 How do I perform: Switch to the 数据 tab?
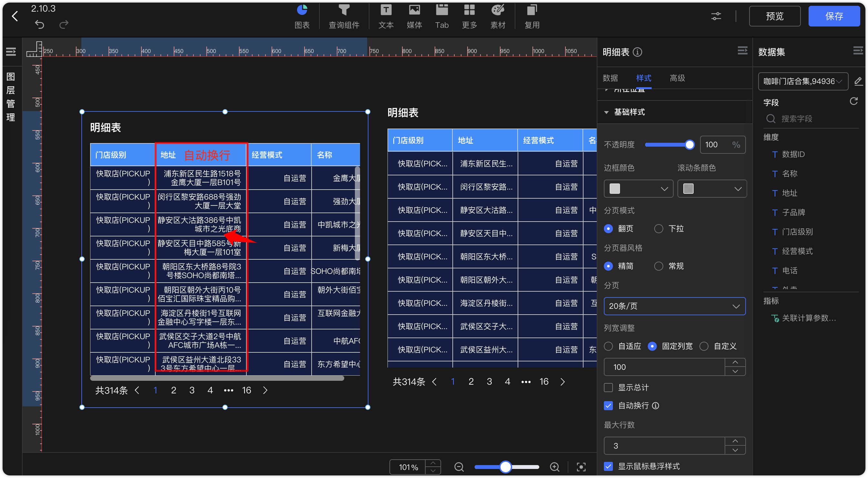610,78
